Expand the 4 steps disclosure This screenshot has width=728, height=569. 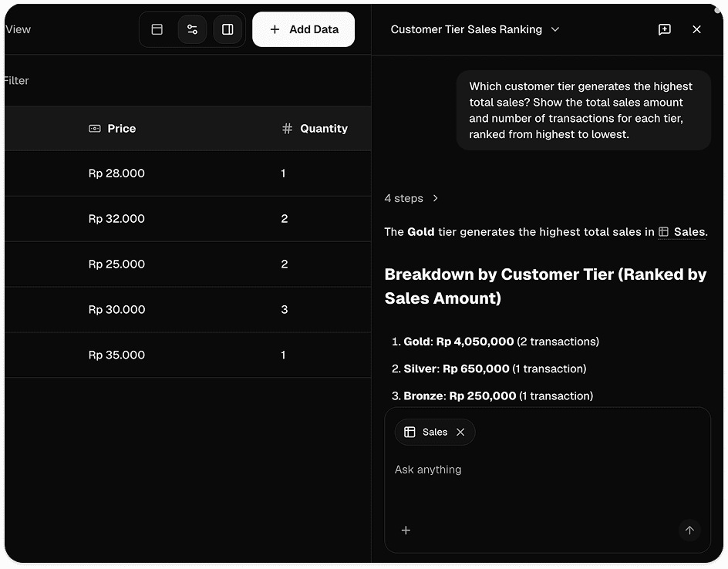[x=411, y=198]
